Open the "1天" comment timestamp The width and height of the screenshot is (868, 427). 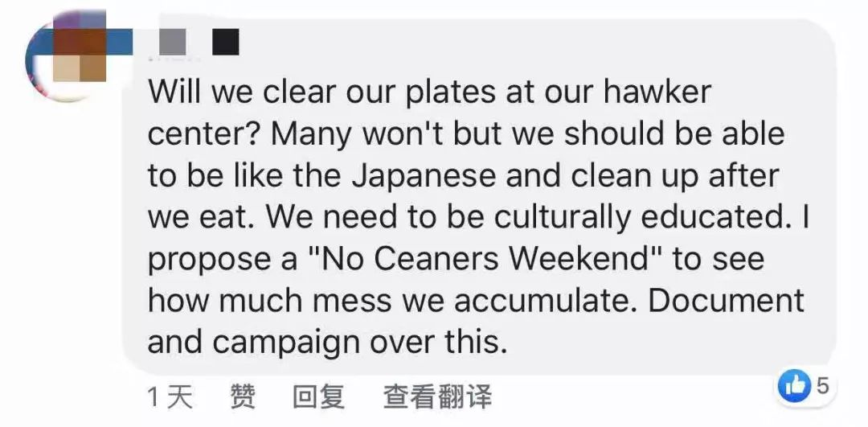tap(170, 396)
